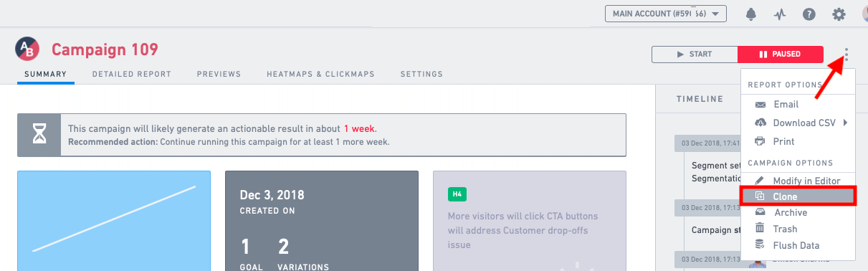Switch to the Detailed Report tab
The width and height of the screenshot is (868, 271).
click(x=132, y=74)
